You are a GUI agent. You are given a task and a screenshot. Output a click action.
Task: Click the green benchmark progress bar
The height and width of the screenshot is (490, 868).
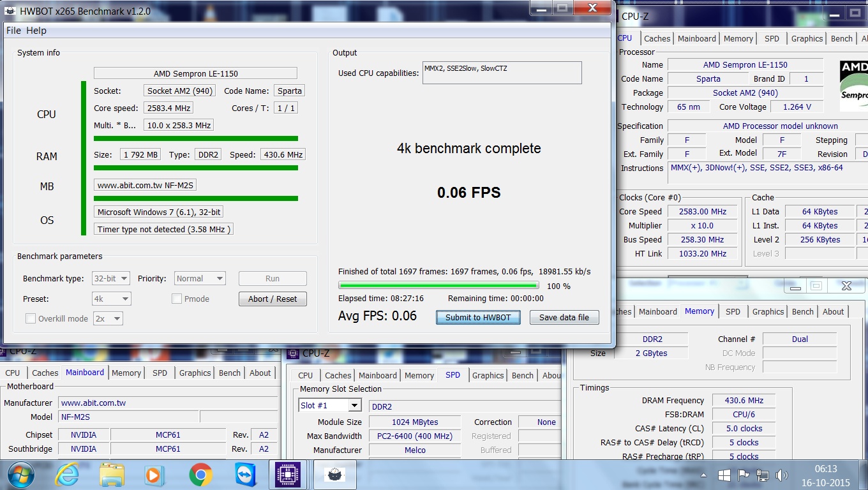point(438,285)
